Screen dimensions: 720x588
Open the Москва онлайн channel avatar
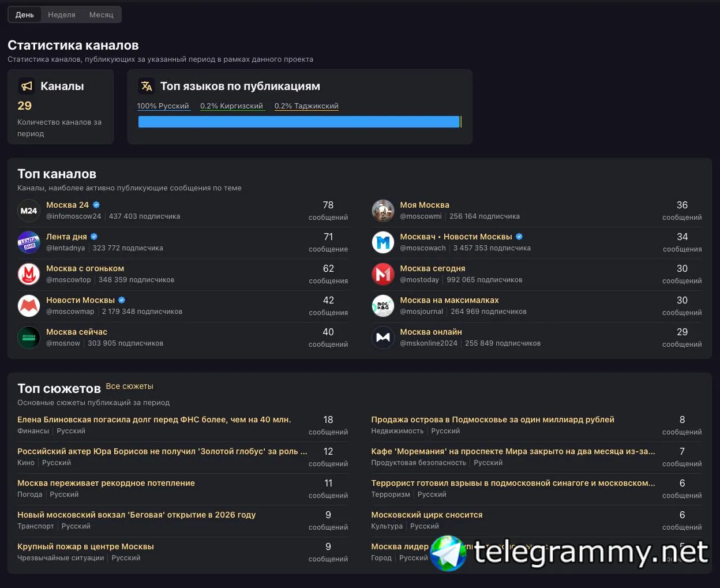pyautogui.click(x=382, y=338)
